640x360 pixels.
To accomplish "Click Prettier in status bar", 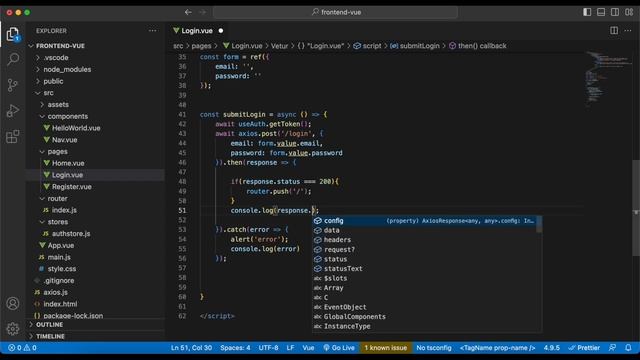I will click(x=584, y=348).
